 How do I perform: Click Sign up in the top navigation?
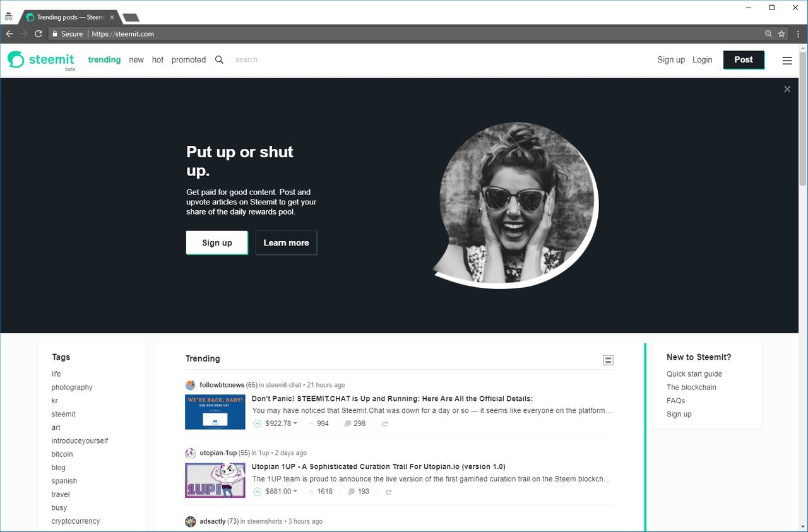click(671, 60)
